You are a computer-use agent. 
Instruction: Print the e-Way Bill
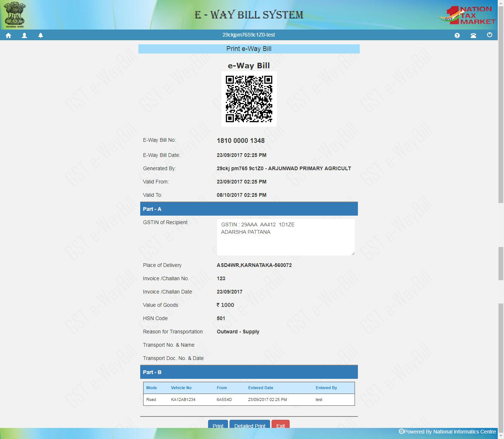coord(218,426)
